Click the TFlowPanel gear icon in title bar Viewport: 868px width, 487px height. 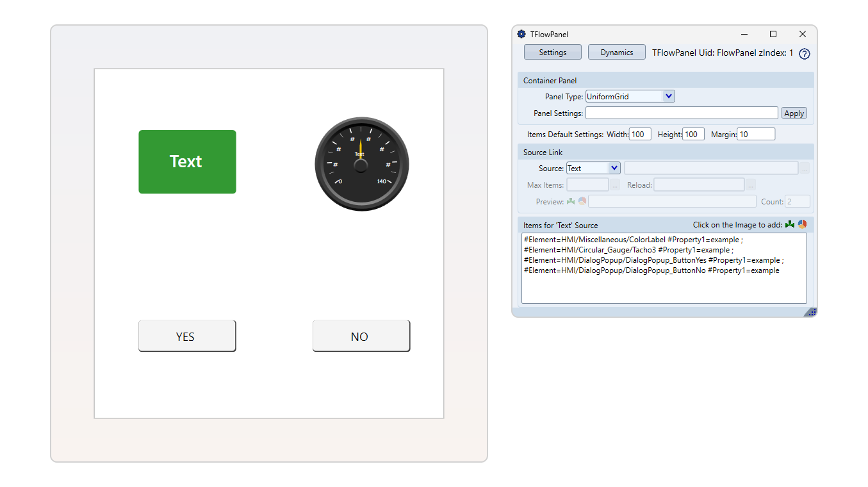click(521, 34)
